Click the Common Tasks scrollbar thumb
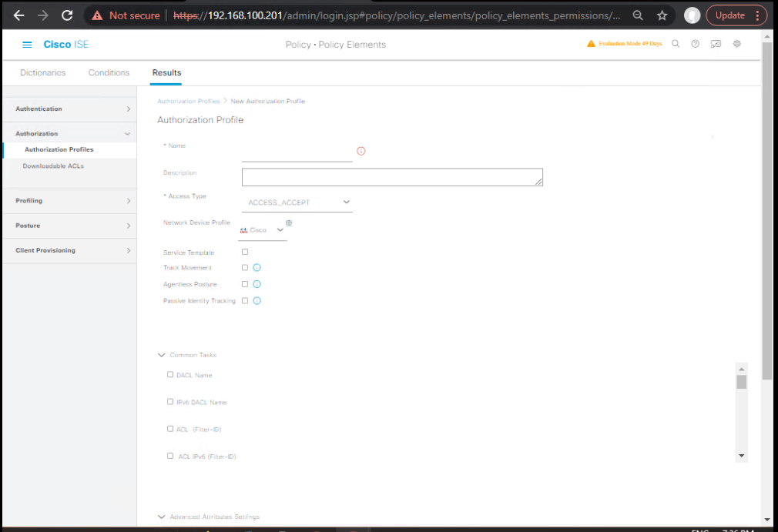 pos(741,382)
